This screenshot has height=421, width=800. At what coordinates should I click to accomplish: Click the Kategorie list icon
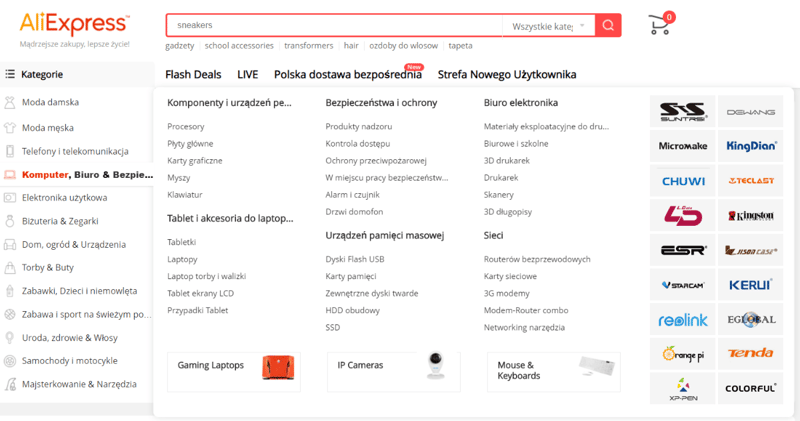coord(10,75)
